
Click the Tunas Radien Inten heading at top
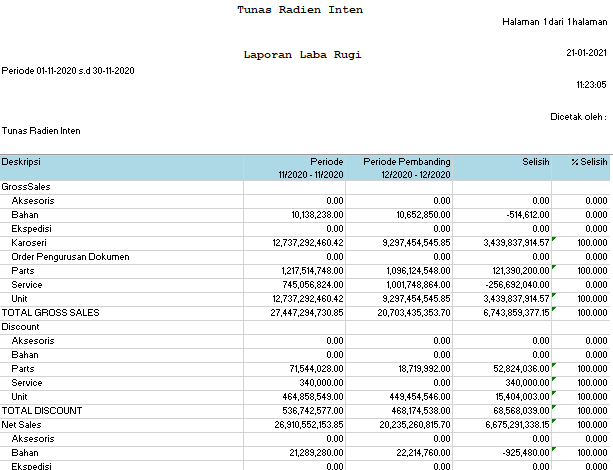(x=300, y=10)
